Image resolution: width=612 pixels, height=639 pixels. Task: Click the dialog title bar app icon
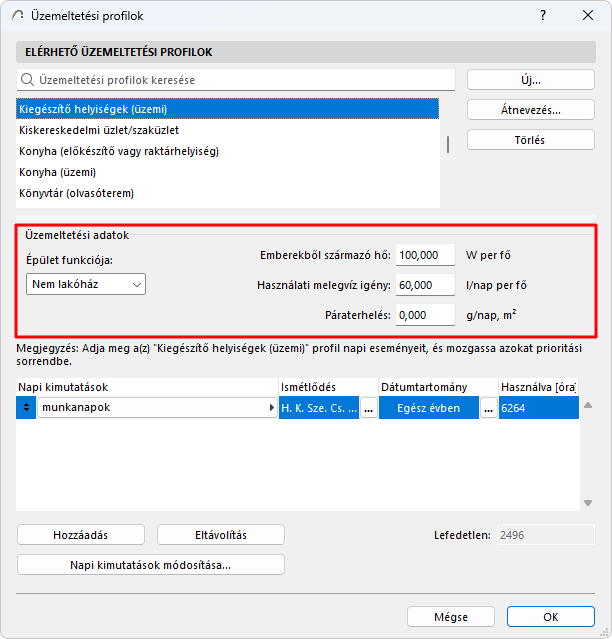point(18,15)
